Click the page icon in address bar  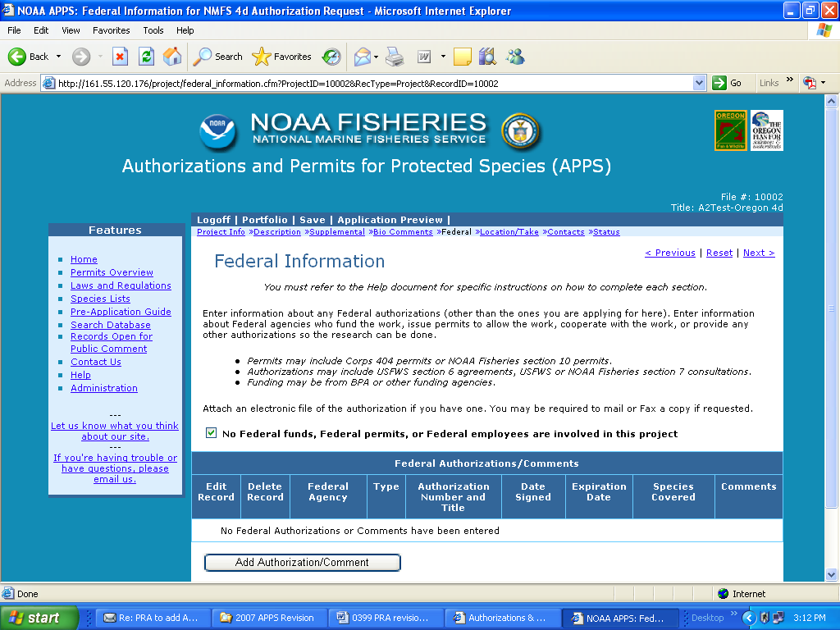click(48, 83)
